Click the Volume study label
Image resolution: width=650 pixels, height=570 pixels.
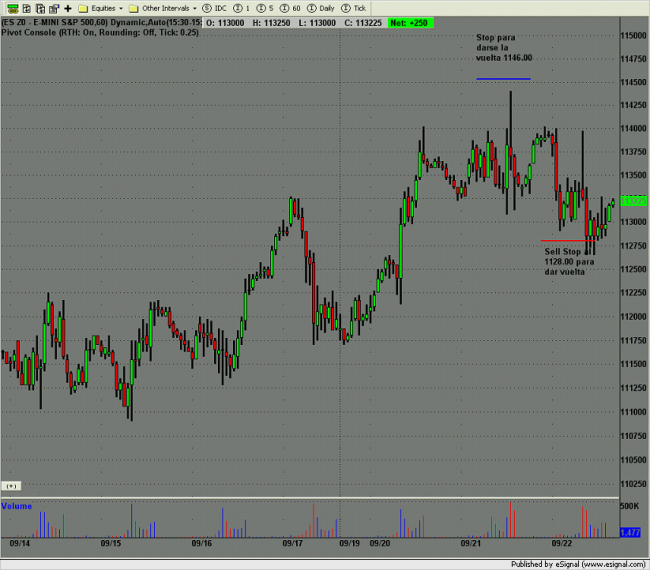pyautogui.click(x=17, y=506)
